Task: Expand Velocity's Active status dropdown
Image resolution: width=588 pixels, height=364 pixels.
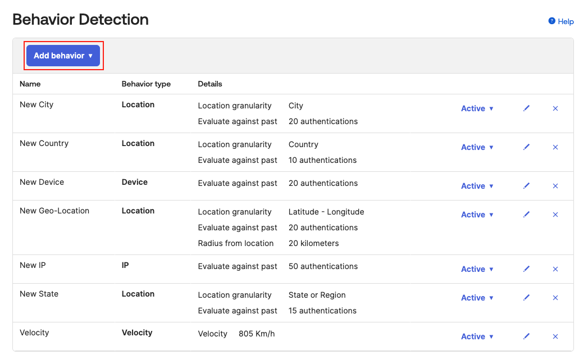Action: point(477,336)
